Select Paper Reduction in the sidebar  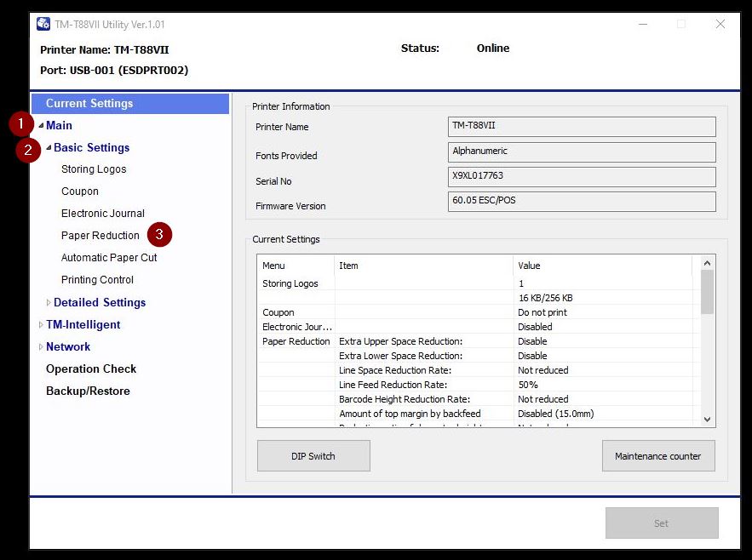click(x=100, y=236)
